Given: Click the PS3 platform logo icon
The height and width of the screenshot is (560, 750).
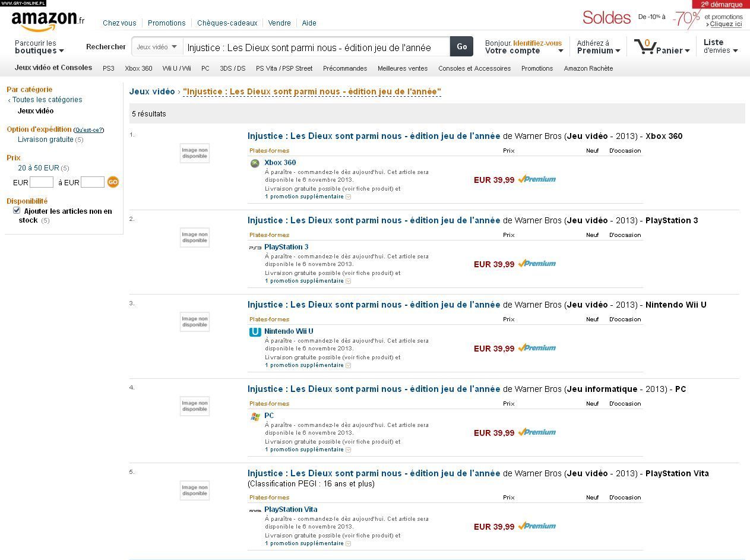Looking at the screenshot, I should pos(255,248).
